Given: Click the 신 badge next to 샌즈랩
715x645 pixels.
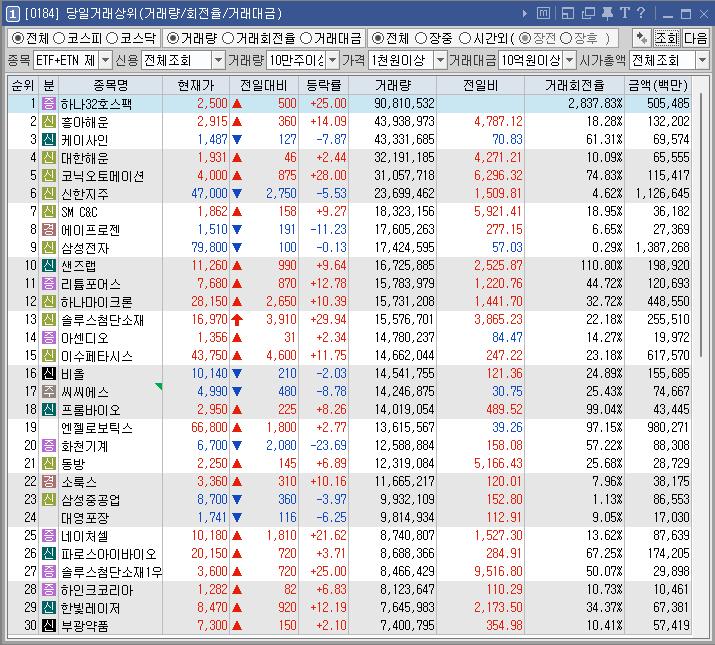Looking at the screenshot, I should (49, 265).
